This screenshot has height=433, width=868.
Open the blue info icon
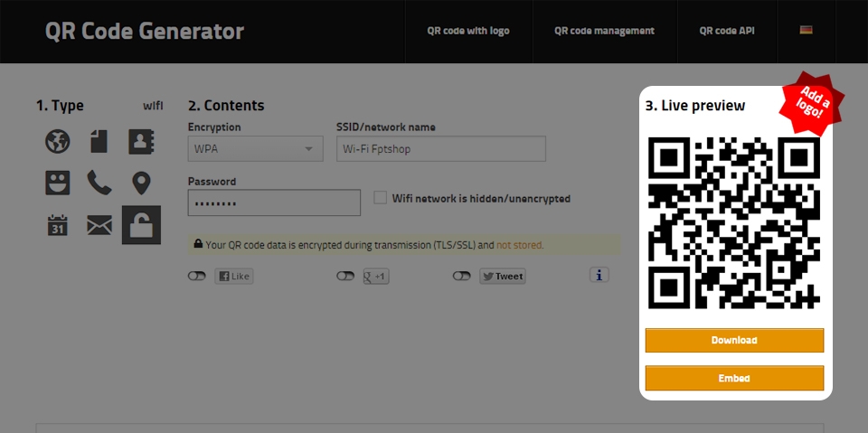pos(599,275)
